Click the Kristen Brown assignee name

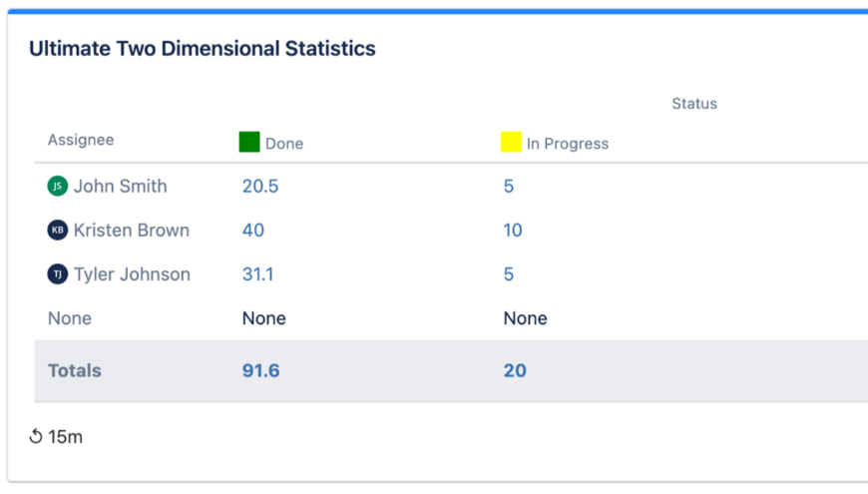[132, 231]
